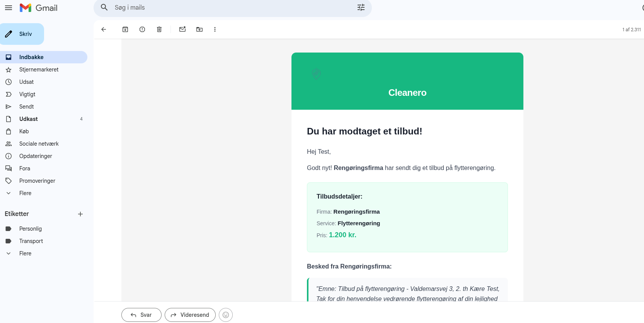Create a new label with plus icon
Image resolution: width=644 pixels, height=323 pixels.
click(80, 214)
